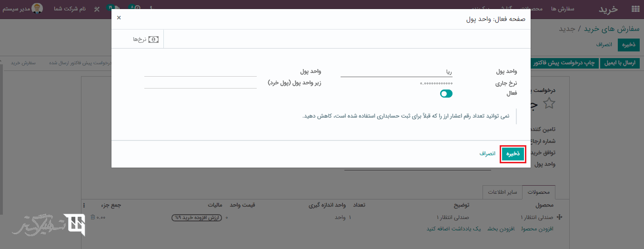Viewport: 644px width, 249px height.
Task: Cancel the currency dialog
Action: 487,154
